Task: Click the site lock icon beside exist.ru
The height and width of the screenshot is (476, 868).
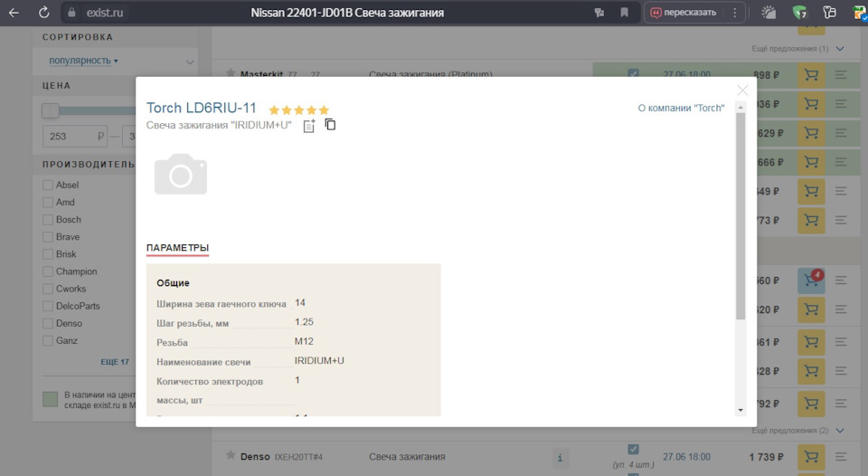Action: 72,12
